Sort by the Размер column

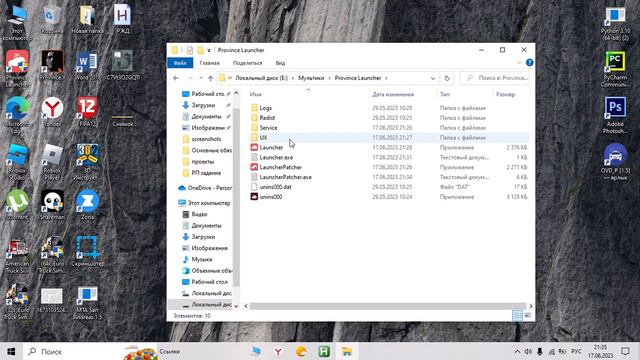click(505, 94)
